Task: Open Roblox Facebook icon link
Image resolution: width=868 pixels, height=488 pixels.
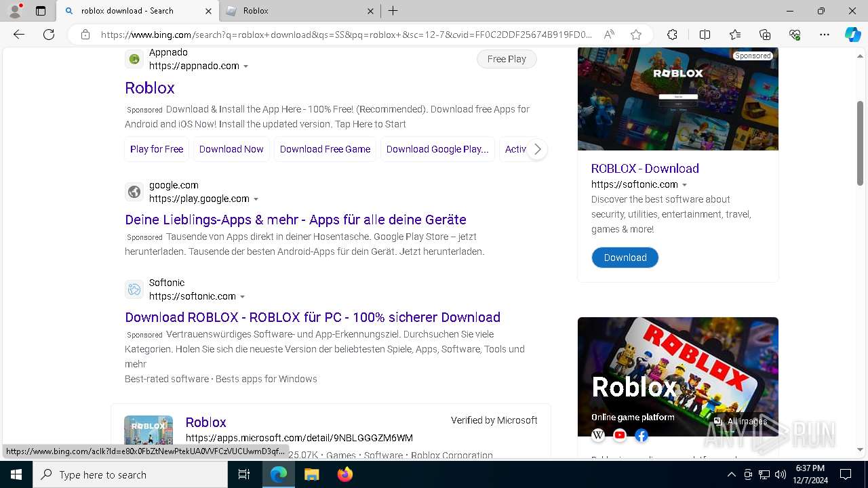Action: (x=642, y=436)
